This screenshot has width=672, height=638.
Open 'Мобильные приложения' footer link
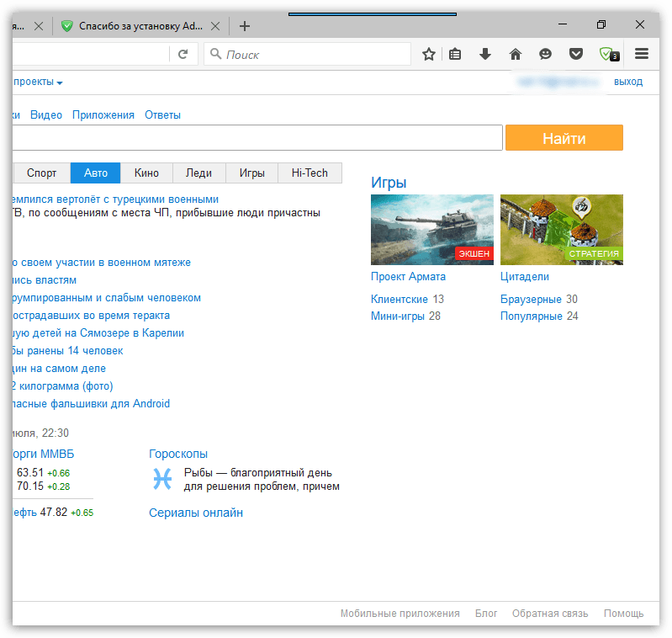pos(399,613)
